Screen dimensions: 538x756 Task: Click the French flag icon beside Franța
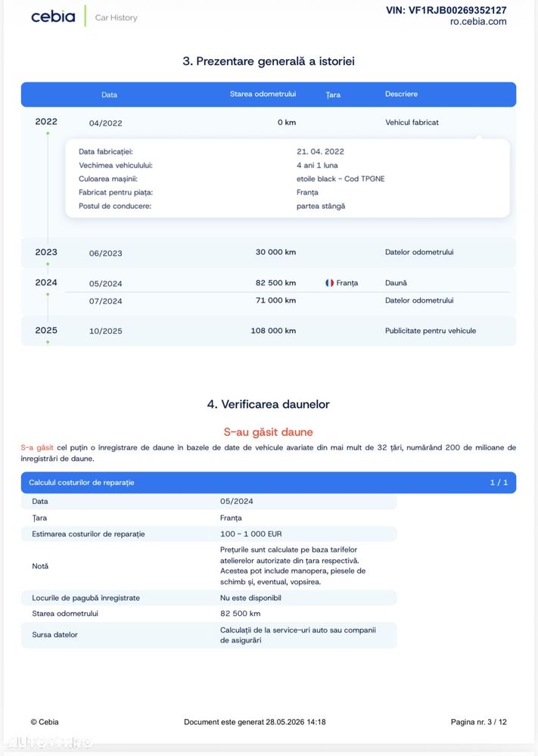(330, 283)
